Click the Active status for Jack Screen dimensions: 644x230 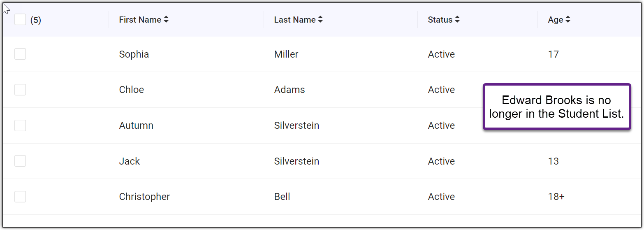coord(441,161)
